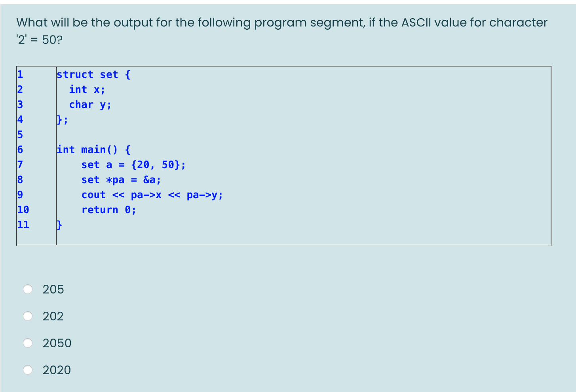Click the code line "struct set {"
This screenshot has height=392, width=576.
94,74
